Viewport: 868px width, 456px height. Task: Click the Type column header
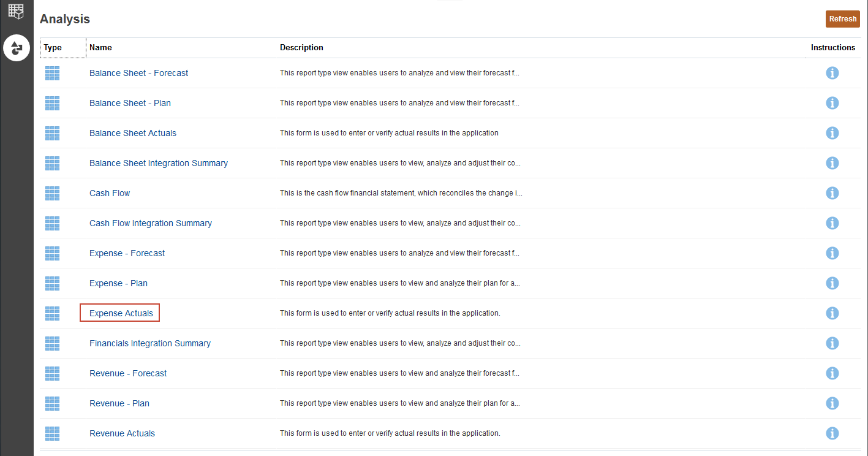(53, 48)
